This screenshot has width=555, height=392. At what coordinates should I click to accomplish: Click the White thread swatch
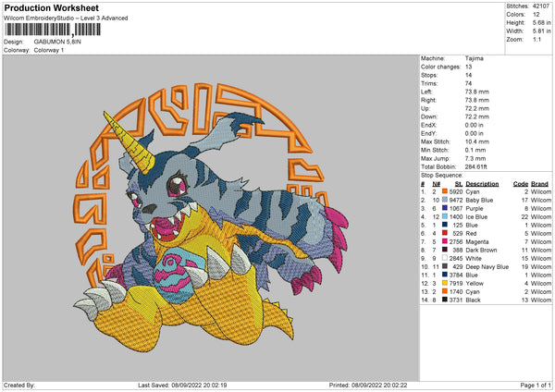tap(445, 258)
